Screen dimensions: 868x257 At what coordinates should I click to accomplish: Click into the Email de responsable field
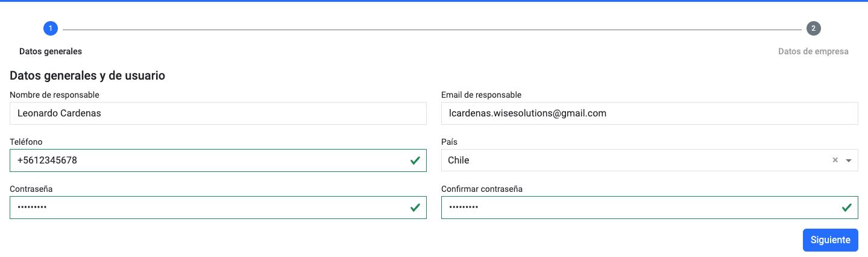(649, 113)
